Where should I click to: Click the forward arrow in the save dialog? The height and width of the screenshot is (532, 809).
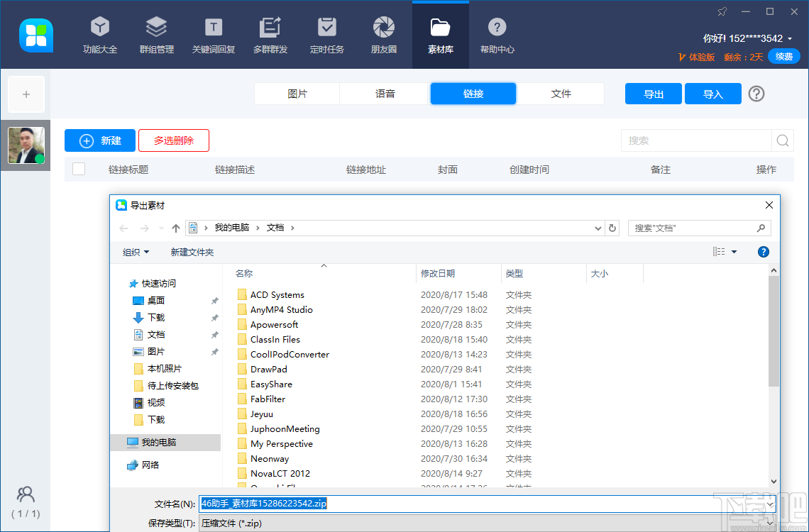tap(145, 228)
